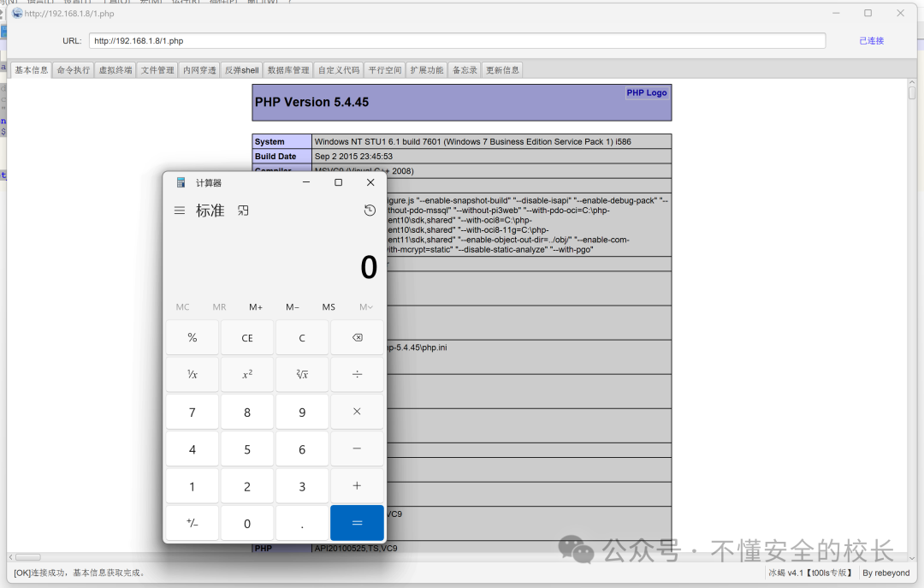Image resolution: width=924 pixels, height=588 pixels.
Task: Switch to the 扩展功能 tab
Action: pyautogui.click(x=427, y=70)
